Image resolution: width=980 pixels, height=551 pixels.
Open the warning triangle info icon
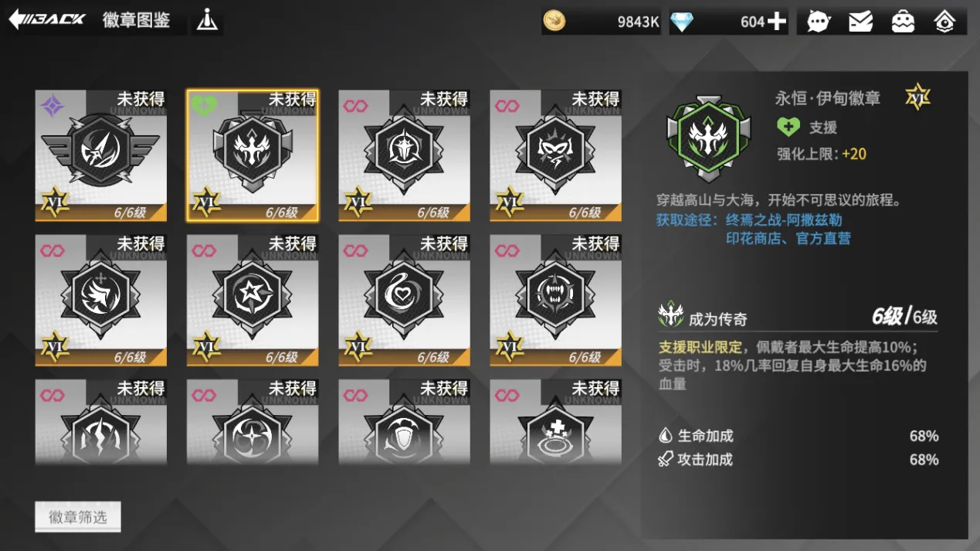click(x=207, y=21)
